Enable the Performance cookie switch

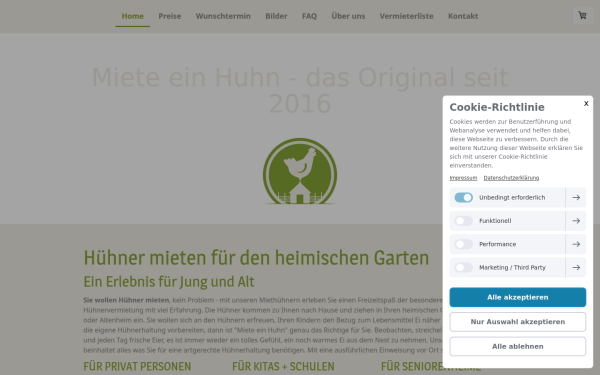pos(463,244)
